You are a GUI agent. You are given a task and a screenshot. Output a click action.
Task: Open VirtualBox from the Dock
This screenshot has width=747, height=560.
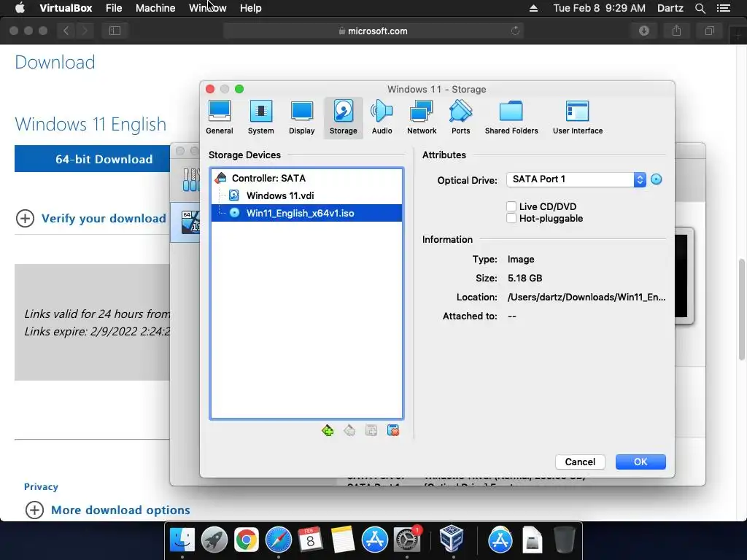pyautogui.click(x=451, y=539)
